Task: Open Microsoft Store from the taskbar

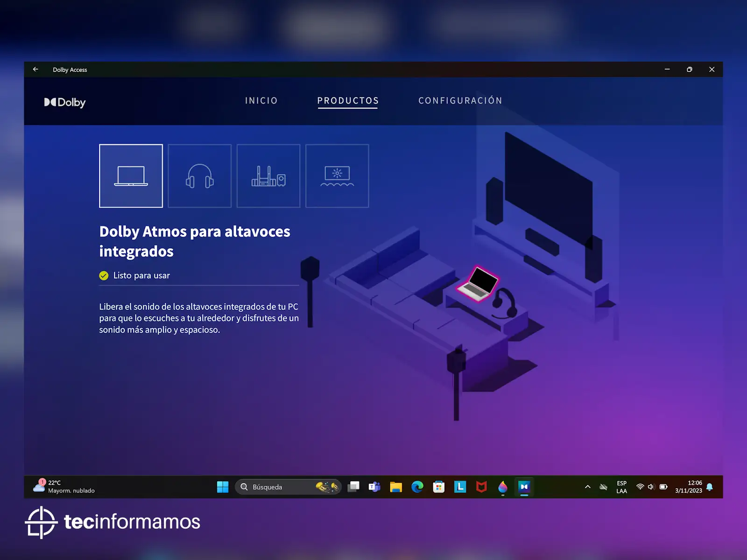Action: tap(439, 487)
